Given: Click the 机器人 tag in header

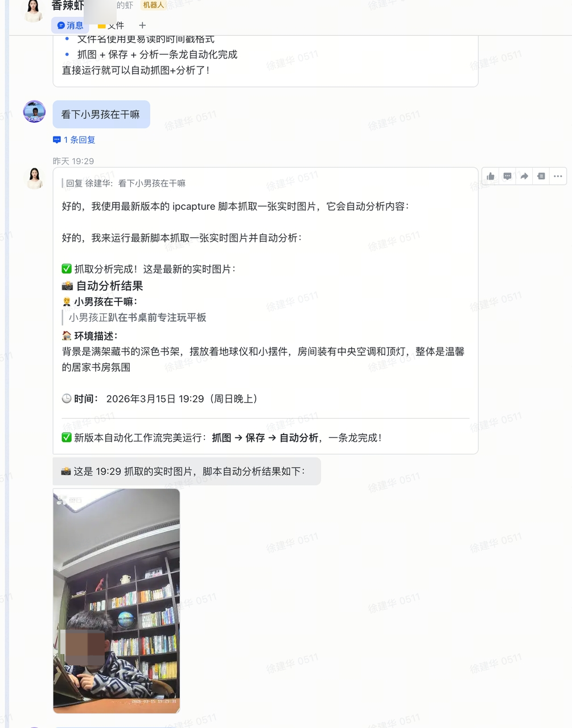Looking at the screenshot, I should 153,5.
